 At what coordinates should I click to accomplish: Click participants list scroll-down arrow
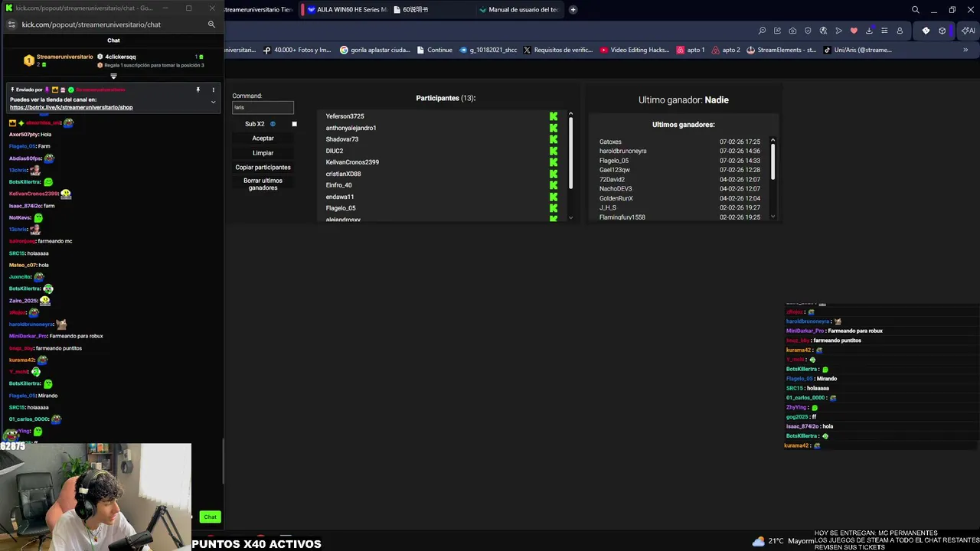pyautogui.click(x=570, y=218)
